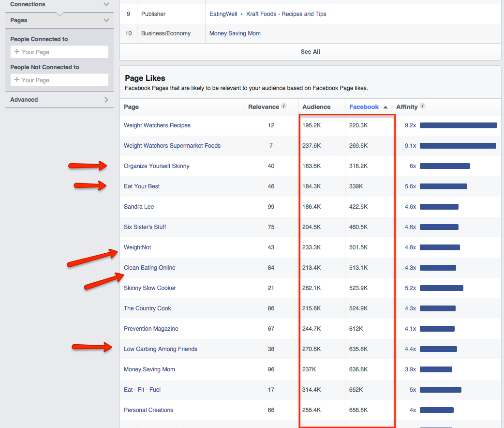
Task: Click the Affinity column info icon
Action: [x=422, y=107]
